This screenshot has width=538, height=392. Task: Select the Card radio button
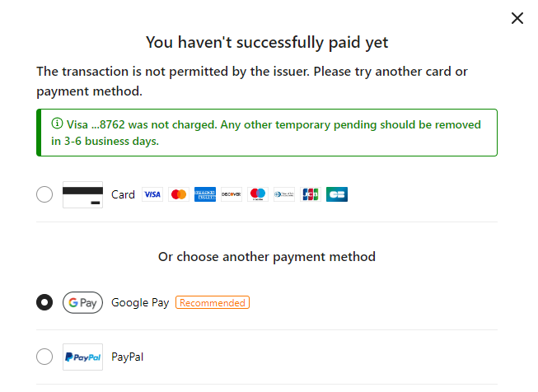pos(44,195)
